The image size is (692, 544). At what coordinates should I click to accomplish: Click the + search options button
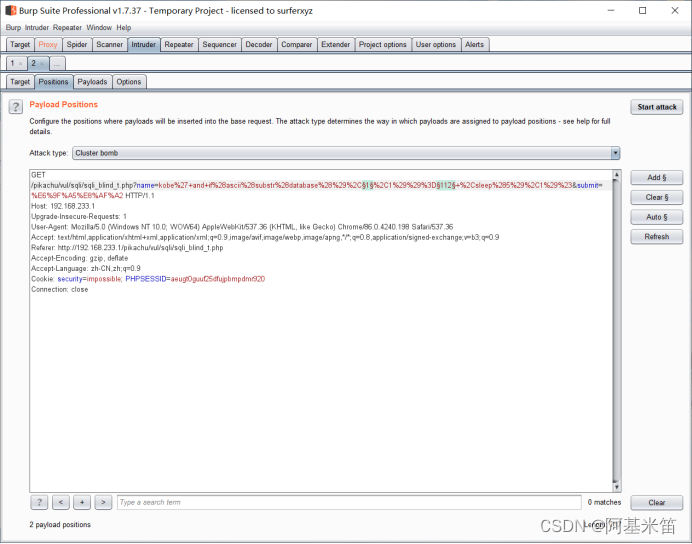pyautogui.click(x=82, y=502)
